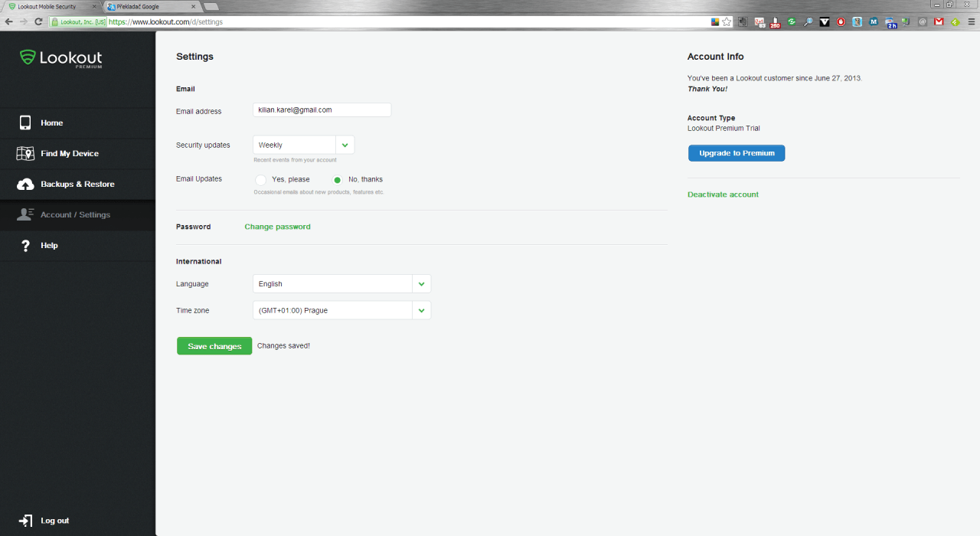Click the extension icon with the 250 badge
980x536 pixels.
tap(775, 22)
